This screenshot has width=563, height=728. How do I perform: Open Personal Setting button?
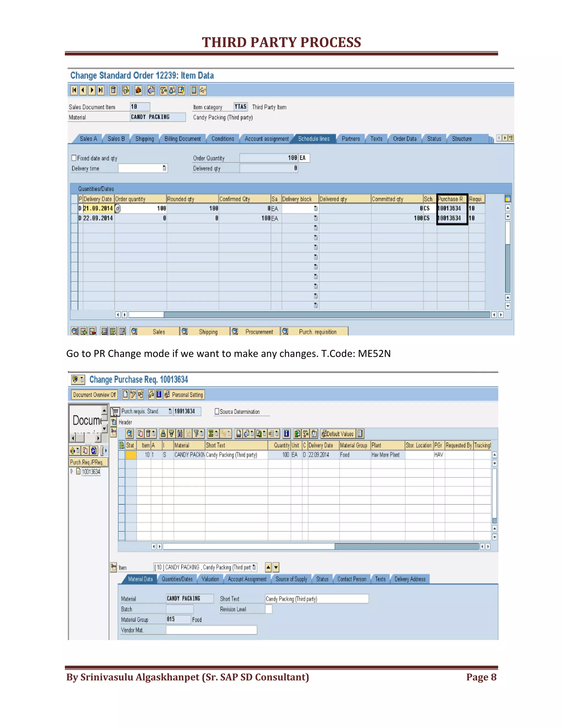184,395
